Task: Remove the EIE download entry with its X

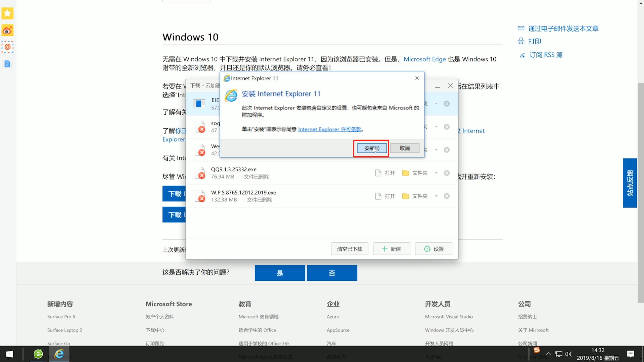Action: (446, 103)
